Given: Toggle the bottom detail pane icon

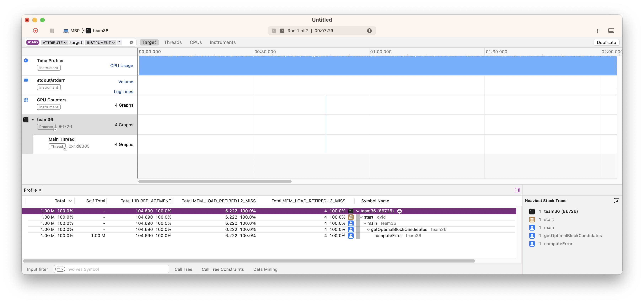Looking at the screenshot, I should 611,30.
